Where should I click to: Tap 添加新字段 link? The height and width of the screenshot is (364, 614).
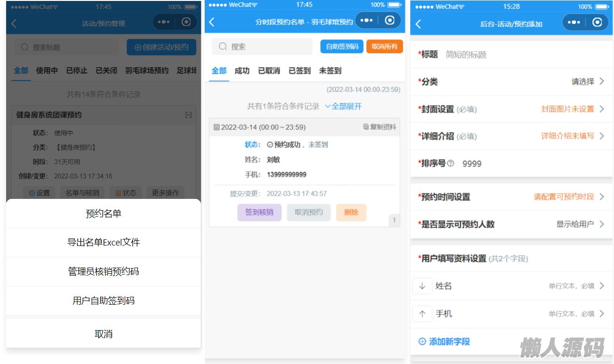coord(444,341)
